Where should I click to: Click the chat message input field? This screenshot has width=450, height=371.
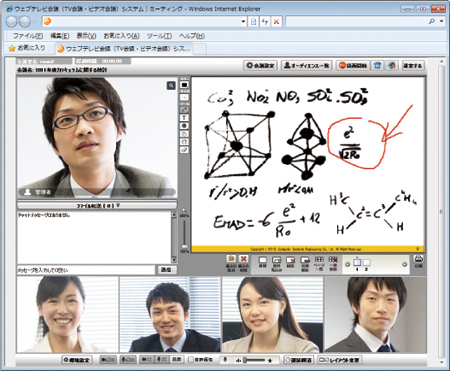[x=86, y=270]
